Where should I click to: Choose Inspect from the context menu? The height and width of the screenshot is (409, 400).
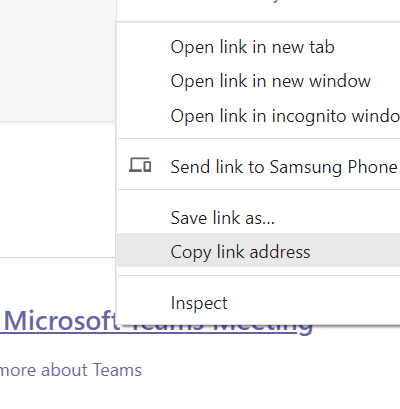point(259,303)
